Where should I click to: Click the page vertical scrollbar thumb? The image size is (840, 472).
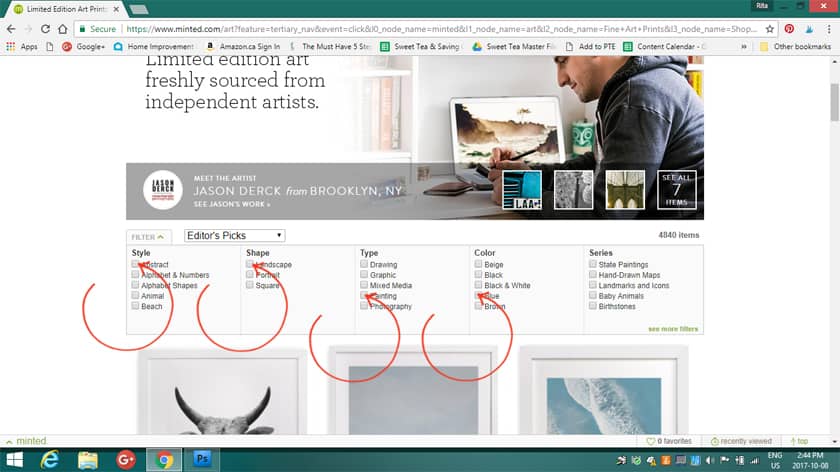coord(834,102)
